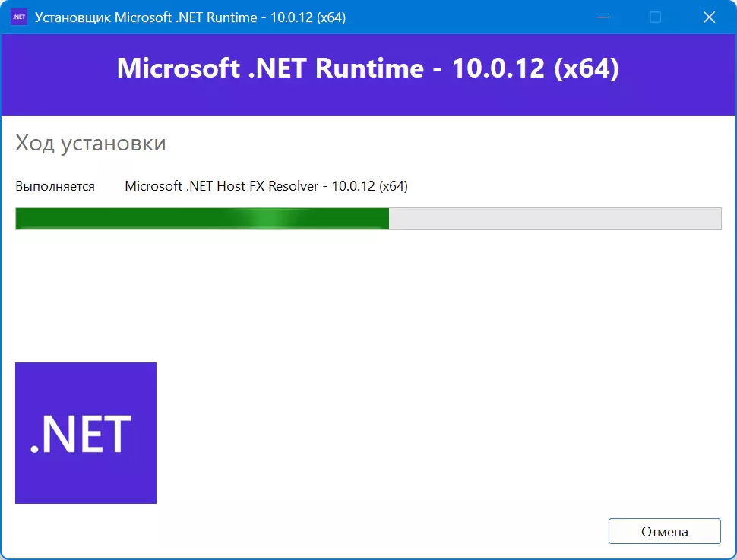
Task: Click the 'Установщик Microsoft .NET Runtime' title bar text
Action: pyautogui.click(x=146, y=17)
